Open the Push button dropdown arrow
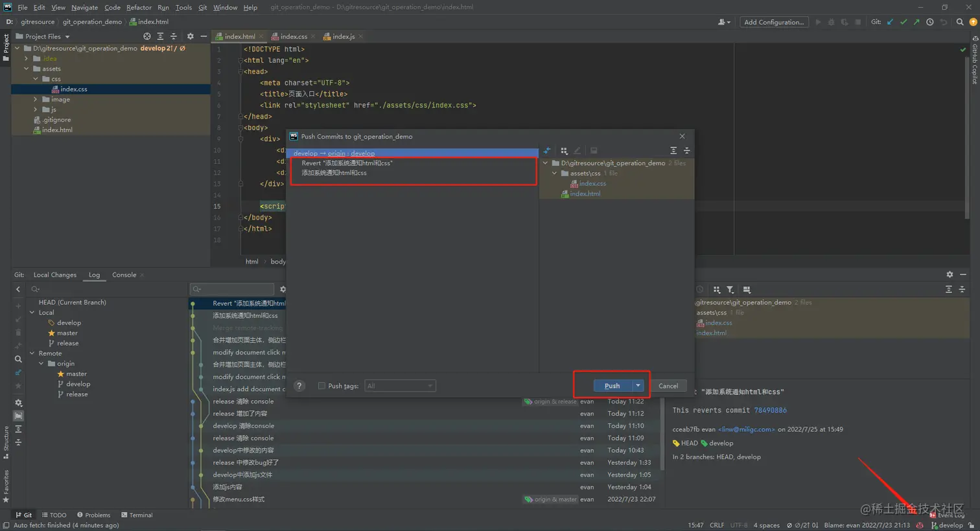Viewport: 980px width, 531px height. 638,385
